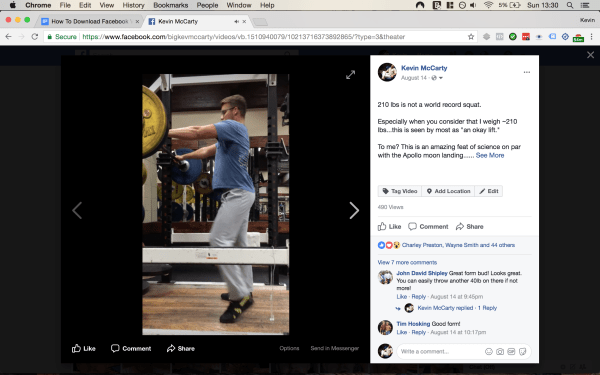Click the Tag Video button
The width and height of the screenshot is (600, 375).
pos(400,191)
